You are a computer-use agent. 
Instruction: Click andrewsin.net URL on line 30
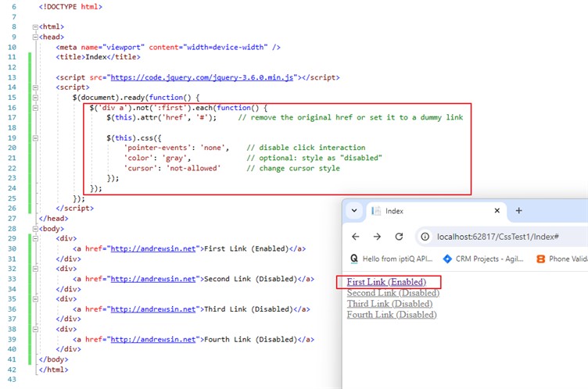(x=153, y=249)
